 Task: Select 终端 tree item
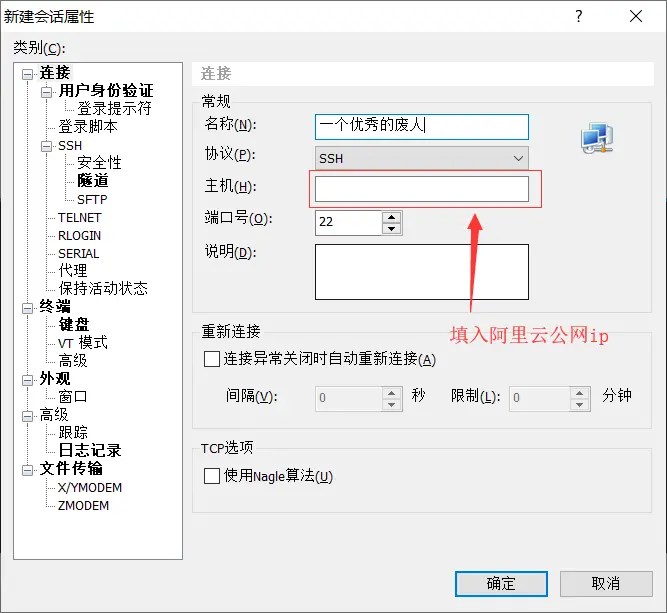point(55,306)
